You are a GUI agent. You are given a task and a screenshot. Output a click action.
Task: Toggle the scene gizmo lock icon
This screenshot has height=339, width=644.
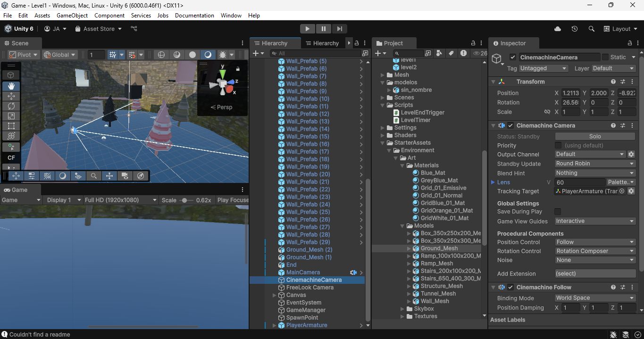pos(237,69)
